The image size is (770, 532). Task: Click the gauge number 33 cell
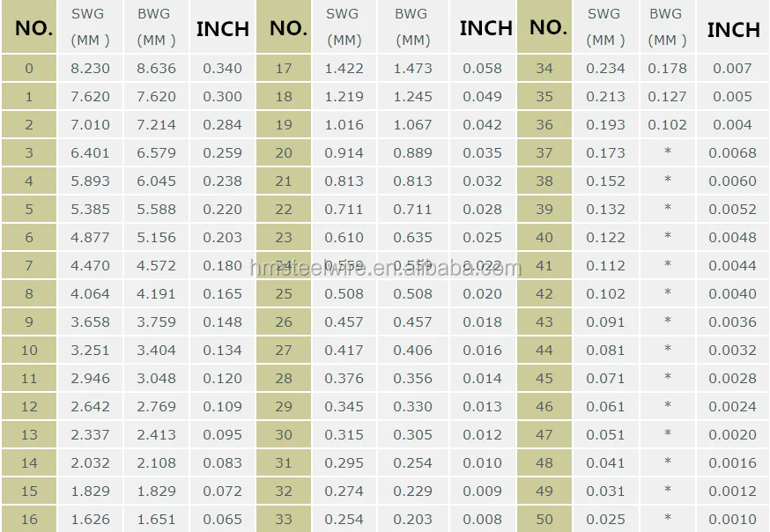(284, 519)
